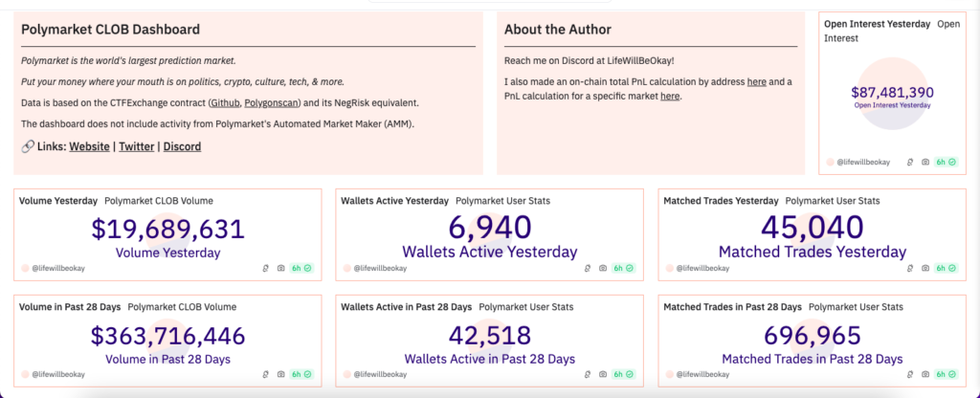The height and width of the screenshot is (398, 980).
Task: Click camera icon on Volume Yesterday card
Action: pos(281,268)
